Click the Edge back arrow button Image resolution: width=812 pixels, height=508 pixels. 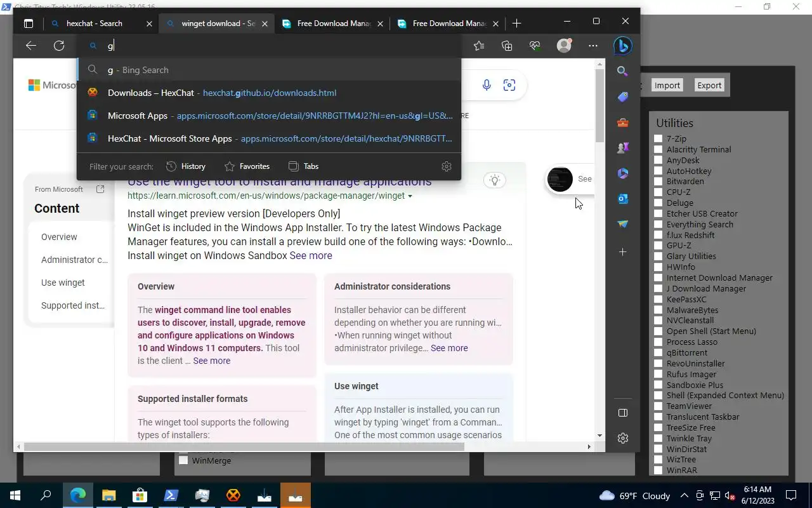coord(30,46)
